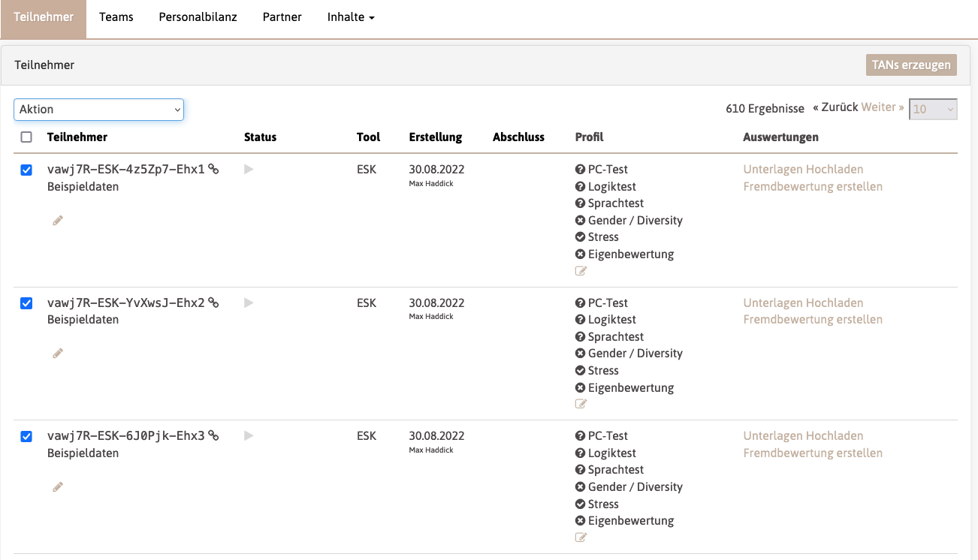
Task: Open the Personalbilanz tab
Action: click(198, 17)
